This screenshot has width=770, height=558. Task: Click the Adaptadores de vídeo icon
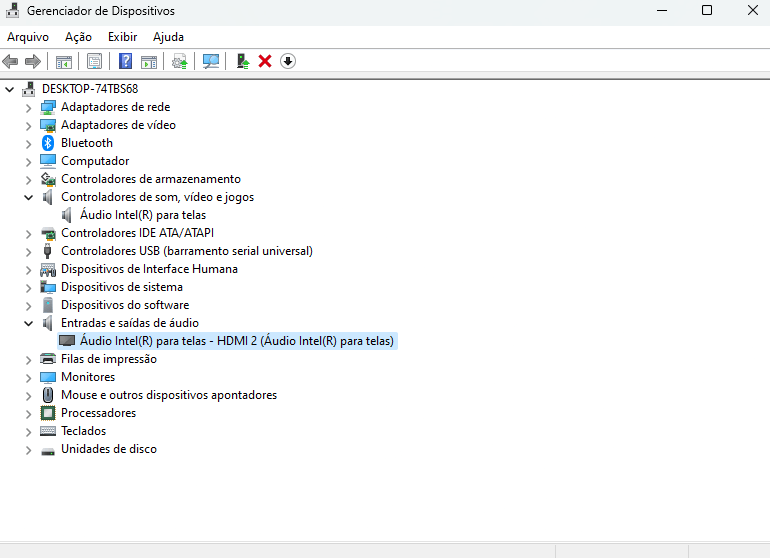[48, 125]
